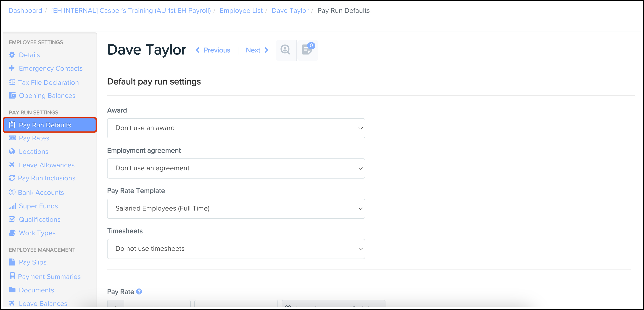Click the employee profile search icon
The width and height of the screenshot is (644, 310).
(x=285, y=50)
